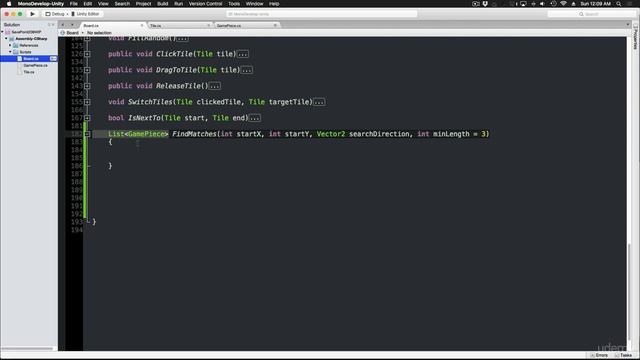The image size is (640, 360).
Task: Click the ellipsis box after IsNextTo
Action: click(255, 118)
